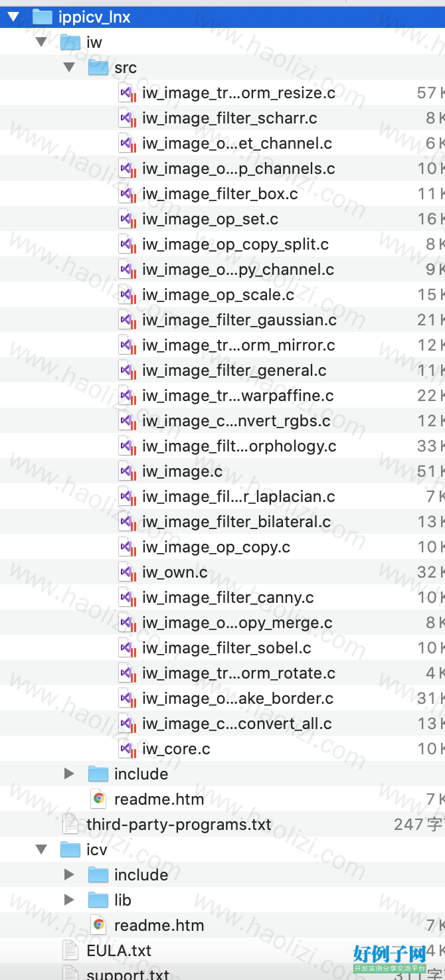Select file iw_image_o...ake_border.c
The image size is (445, 980).
[238, 698]
